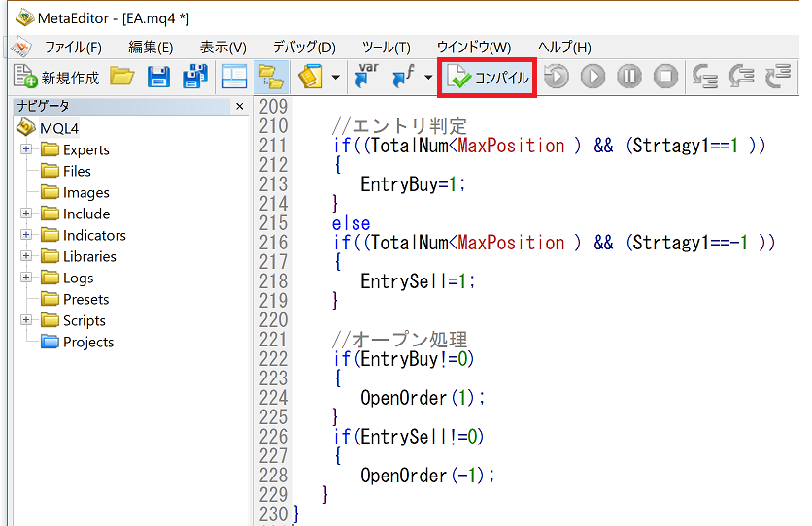Open the ファイル(F) menu
The image size is (812, 526).
(73, 48)
